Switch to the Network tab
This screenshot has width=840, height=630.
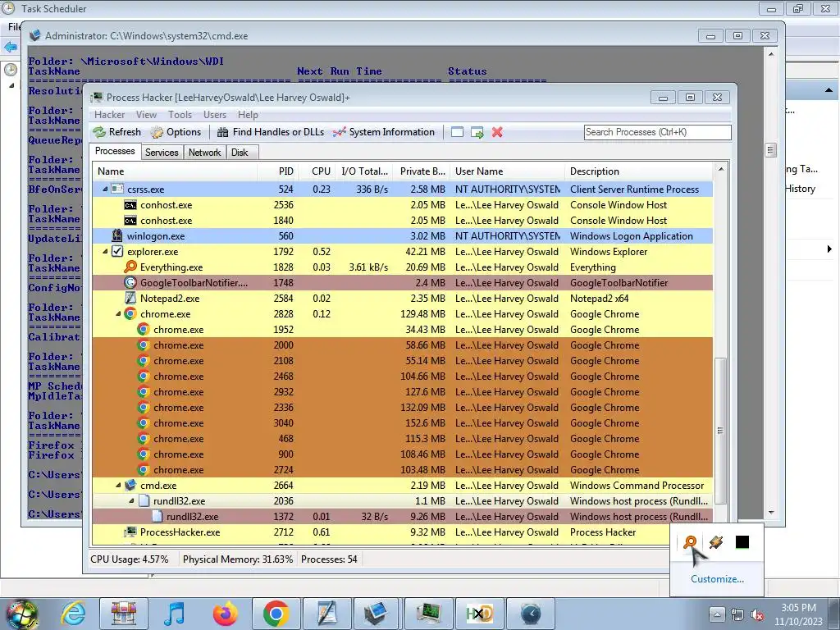click(204, 153)
